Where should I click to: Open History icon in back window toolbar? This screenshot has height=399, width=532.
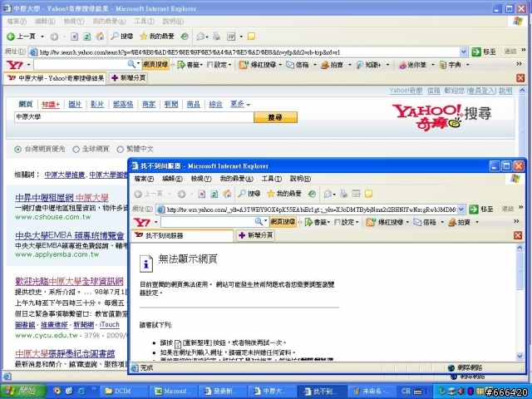[185, 37]
